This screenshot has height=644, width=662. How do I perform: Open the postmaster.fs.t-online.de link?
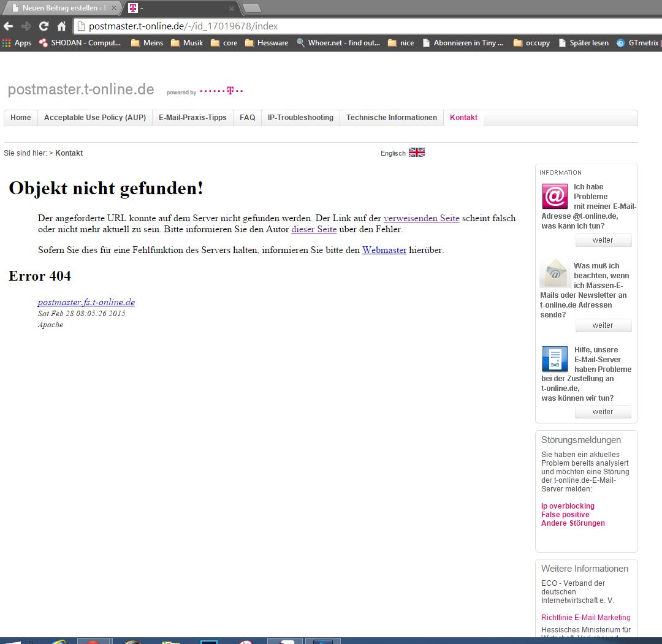coord(86,302)
